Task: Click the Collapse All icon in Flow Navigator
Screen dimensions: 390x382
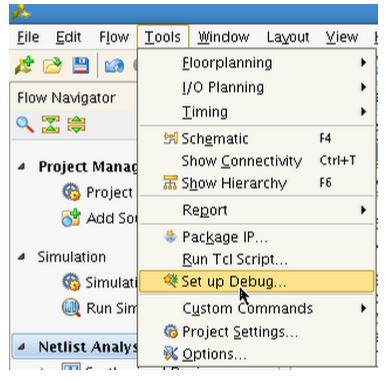Action: (x=51, y=125)
